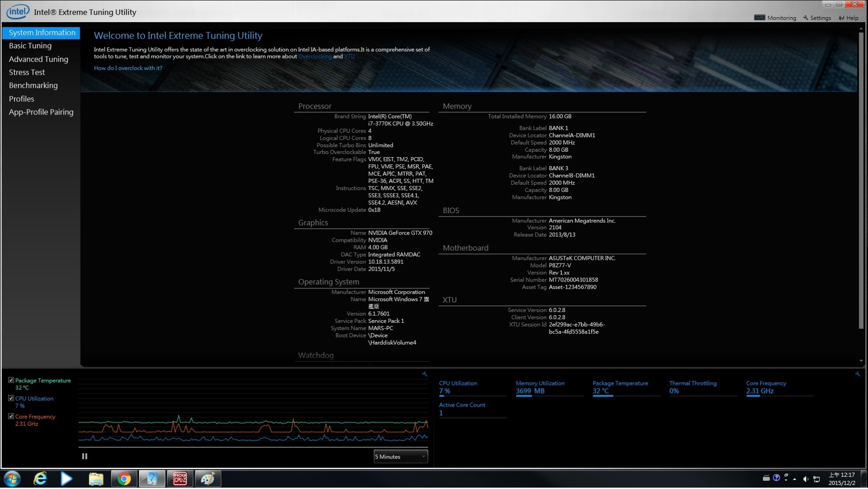Click the monitor tiles wrench icon
Viewport: 868px width, 489px height.
coord(857,374)
